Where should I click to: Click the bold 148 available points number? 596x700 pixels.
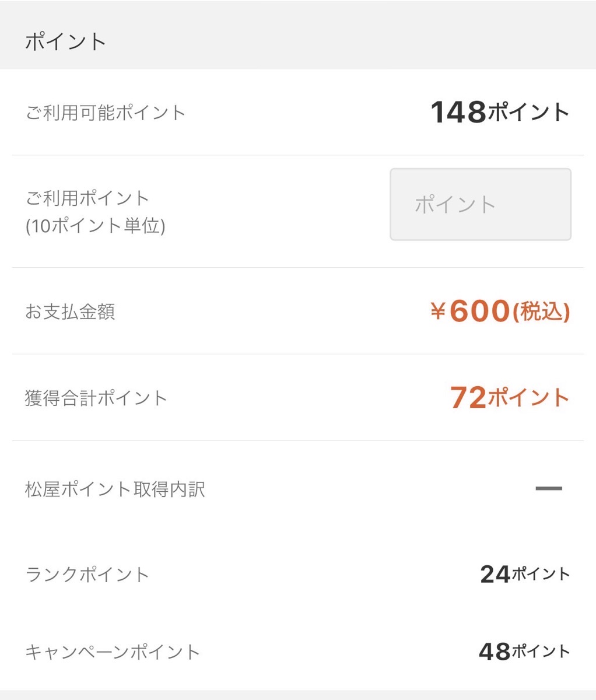458,112
